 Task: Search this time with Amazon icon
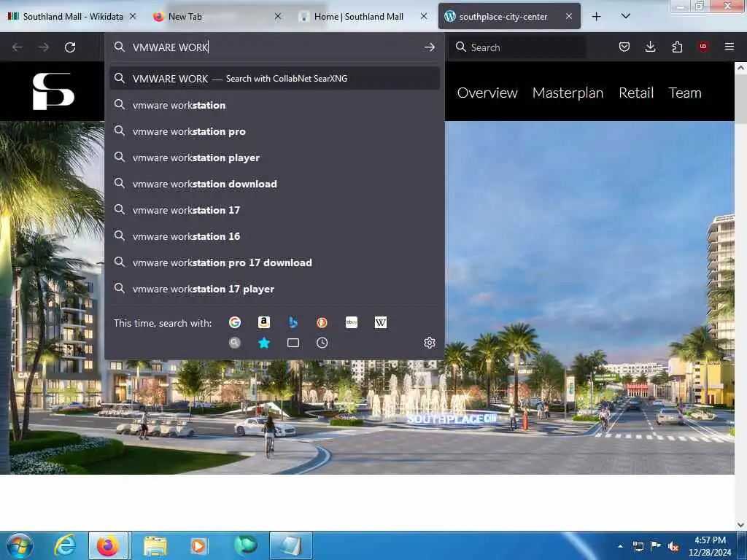[x=264, y=322]
